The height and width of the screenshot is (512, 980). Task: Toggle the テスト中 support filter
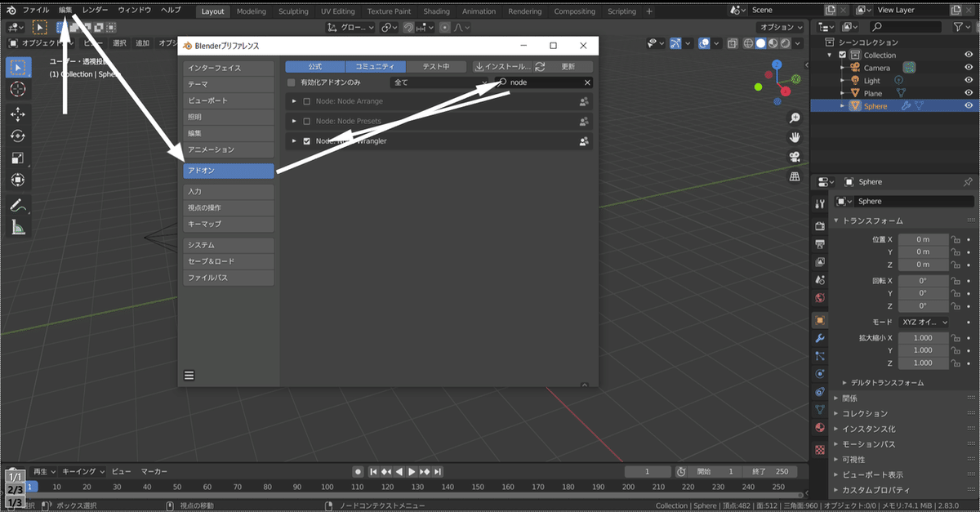[x=437, y=66]
